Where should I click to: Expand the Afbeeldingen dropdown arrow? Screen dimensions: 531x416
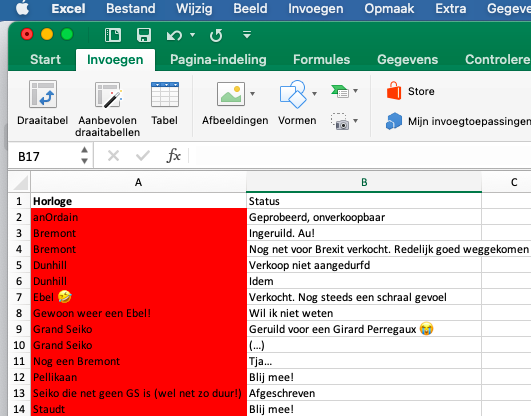pyautogui.click(x=253, y=94)
